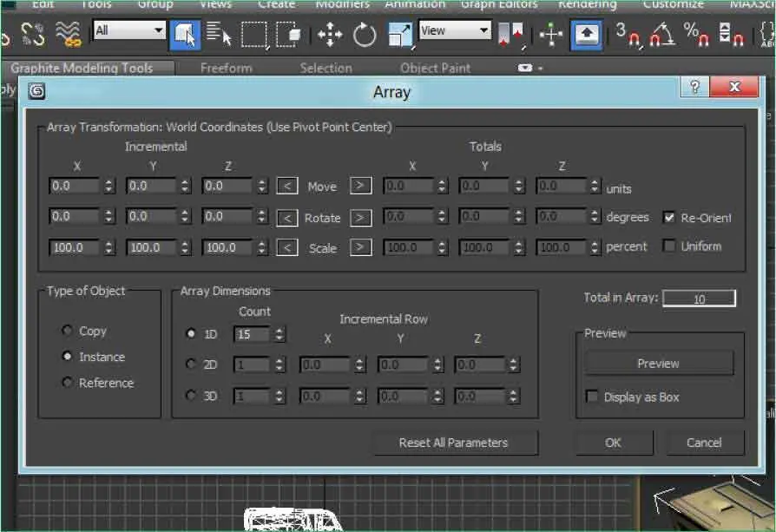This screenshot has height=532, width=776.
Task: Toggle the Angle Snap icon
Action: 663,35
